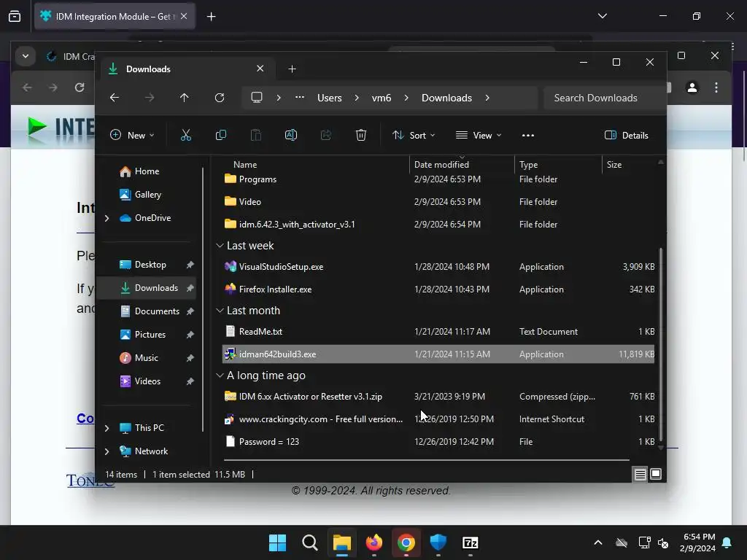The height and width of the screenshot is (560, 747).
Task: Click the Search Downloads field
Action: (604, 98)
